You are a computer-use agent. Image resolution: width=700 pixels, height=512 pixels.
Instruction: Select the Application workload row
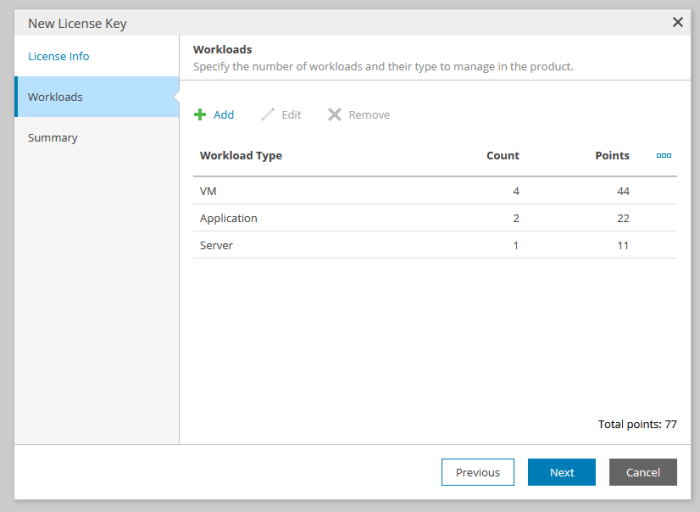pyautogui.click(x=435, y=218)
